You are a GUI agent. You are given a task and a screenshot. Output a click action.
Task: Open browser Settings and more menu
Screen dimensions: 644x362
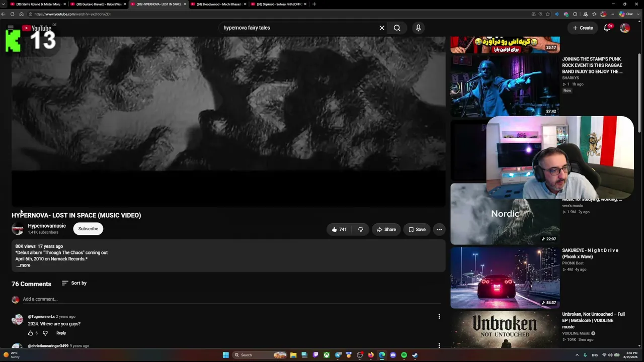[x=612, y=14]
